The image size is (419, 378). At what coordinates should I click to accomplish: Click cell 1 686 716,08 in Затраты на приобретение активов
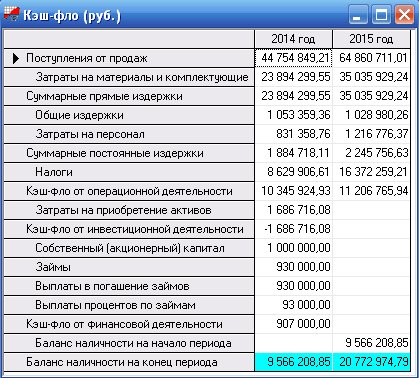tap(294, 210)
